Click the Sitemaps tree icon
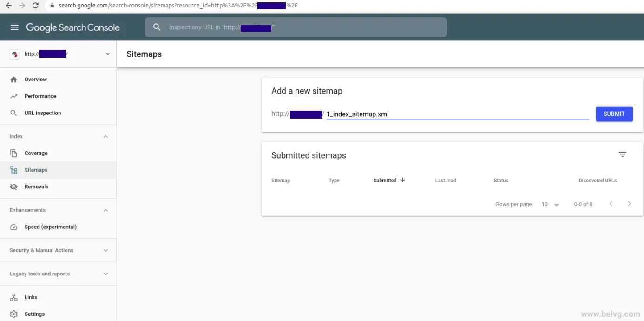 click(14, 170)
